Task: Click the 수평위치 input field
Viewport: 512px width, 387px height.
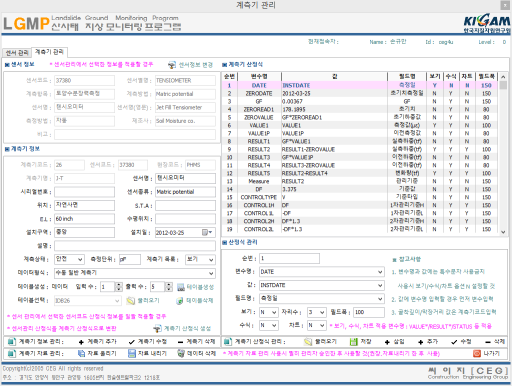Action: pos(185,219)
